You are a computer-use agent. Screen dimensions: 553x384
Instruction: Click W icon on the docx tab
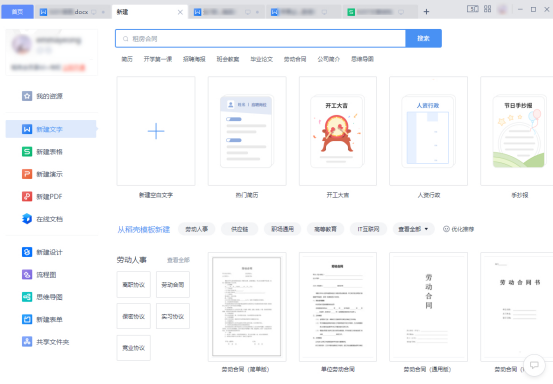click(43, 12)
